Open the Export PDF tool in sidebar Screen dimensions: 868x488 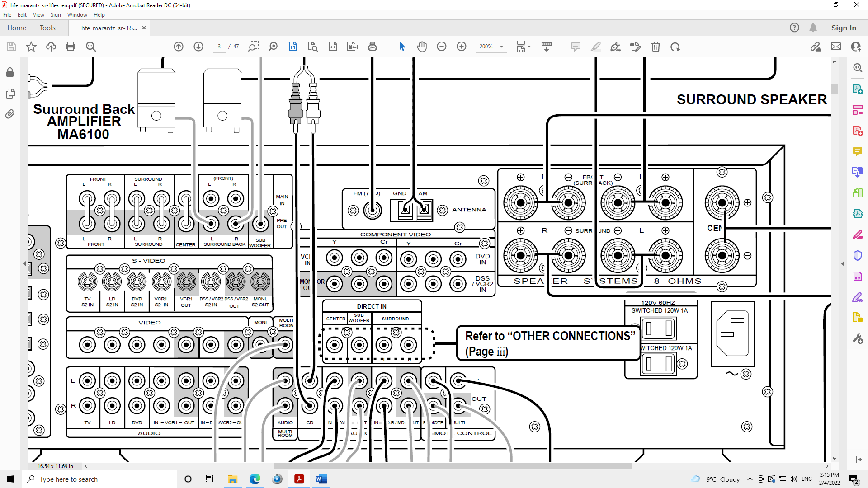[858, 89]
